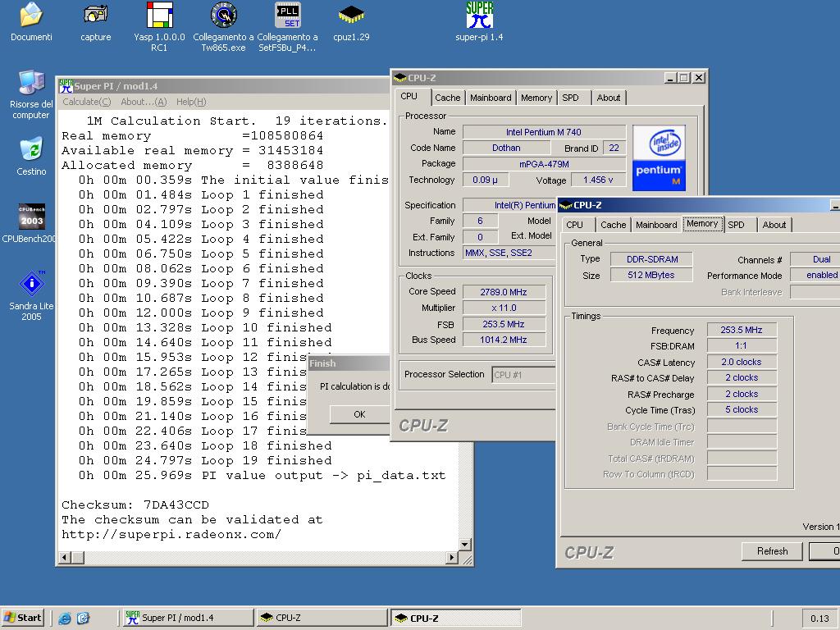Launch cpuz1.29 desktop icon
Viewport: 840px width, 630px height.
(x=351, y=15)
